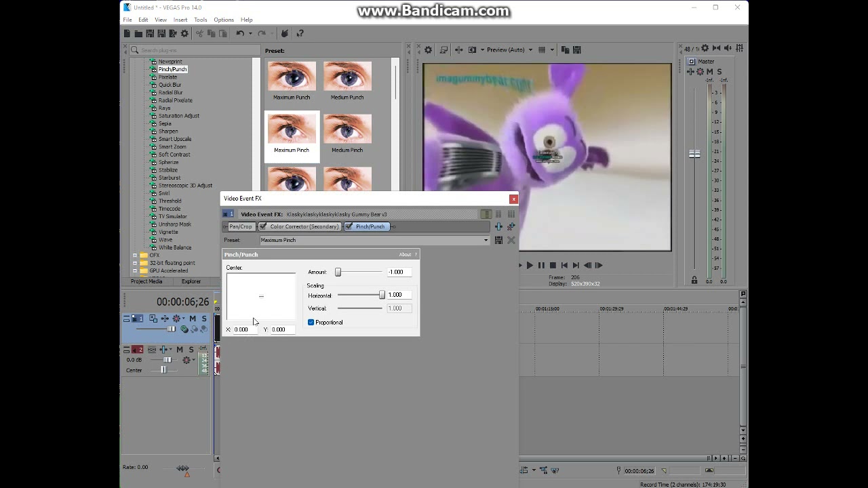Viewport: 868px width, 488px height.
Task: Expand the GPU Accelerated folder
Action: [134, 270]
